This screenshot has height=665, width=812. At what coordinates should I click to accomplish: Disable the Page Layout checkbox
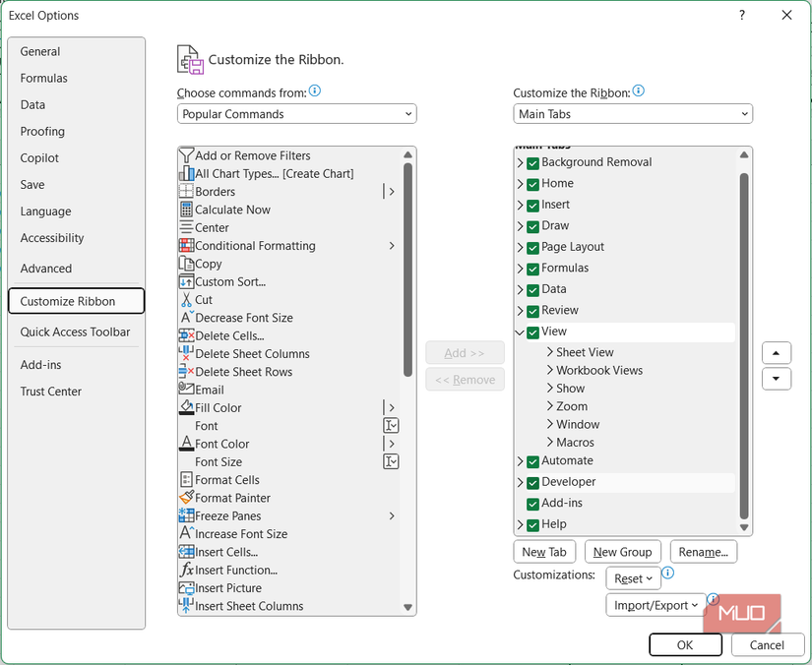(532, 247)
